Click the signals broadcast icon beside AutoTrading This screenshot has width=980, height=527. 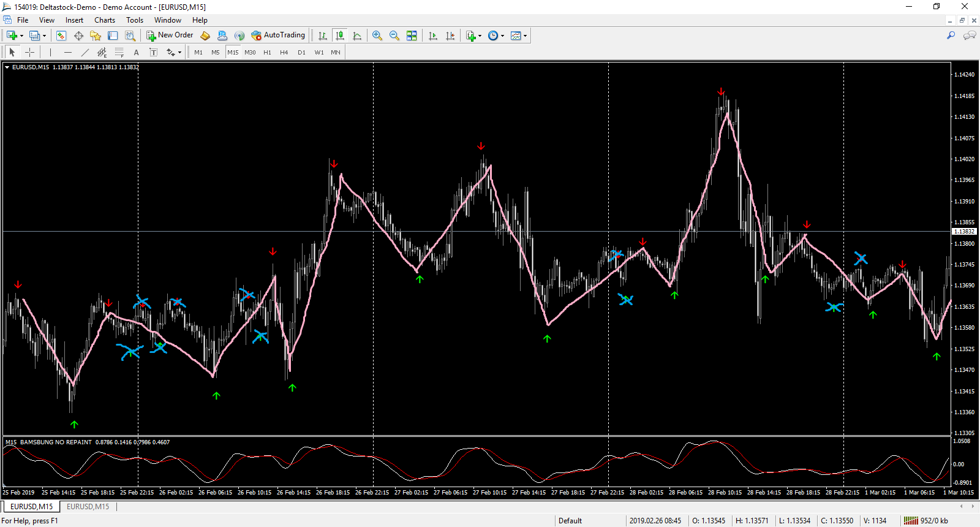(x=239, y=36)
